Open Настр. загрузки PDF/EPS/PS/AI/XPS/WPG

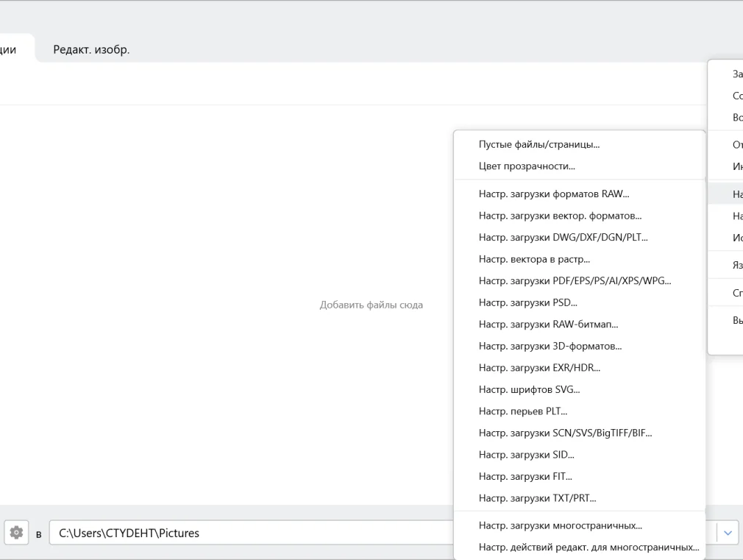[575, 281]
